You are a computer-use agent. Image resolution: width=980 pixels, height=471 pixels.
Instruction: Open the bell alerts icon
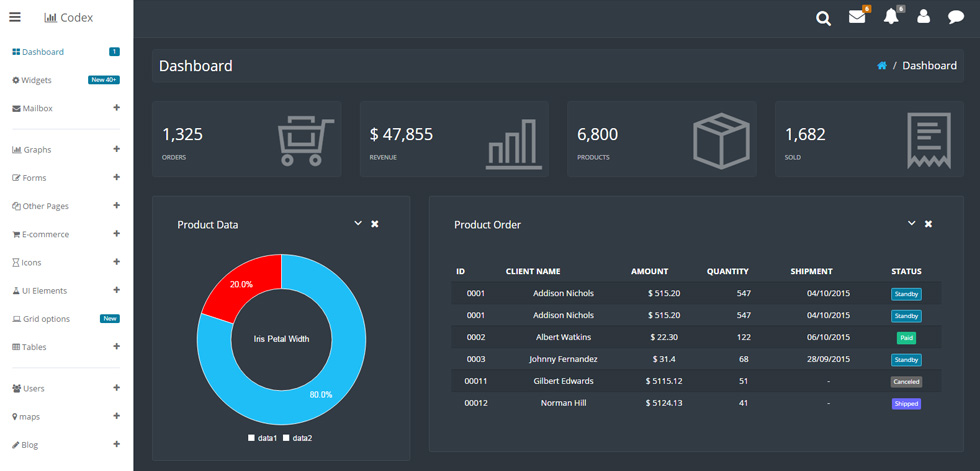click(891, 17)
